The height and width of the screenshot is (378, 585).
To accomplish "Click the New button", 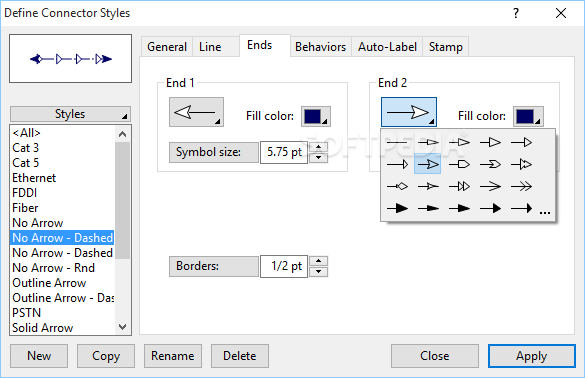I will pyautogui.click(x=39, y=356).
